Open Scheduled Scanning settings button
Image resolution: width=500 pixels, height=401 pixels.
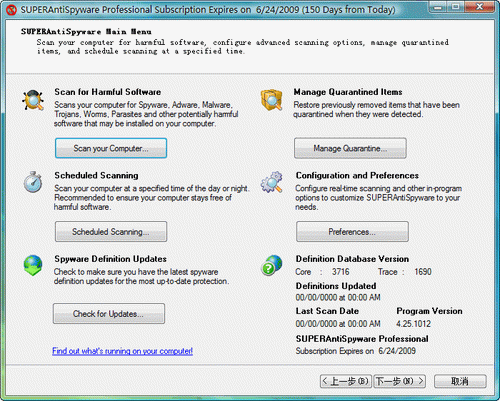point(111,232)
